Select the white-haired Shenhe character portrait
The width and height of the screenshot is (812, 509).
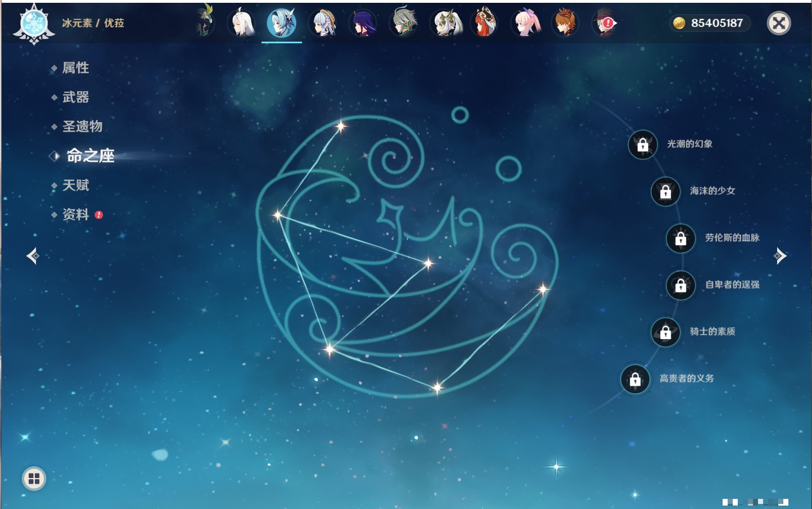pyautogui.click(x=242, y=24)
